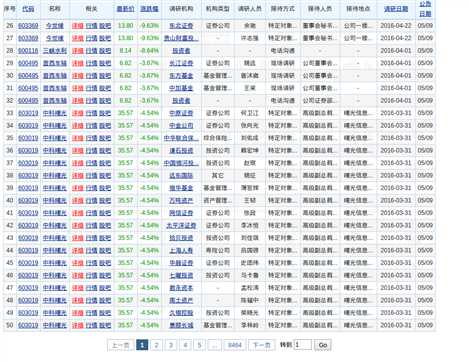Click change -9.63% in row 27

[149, 38]
